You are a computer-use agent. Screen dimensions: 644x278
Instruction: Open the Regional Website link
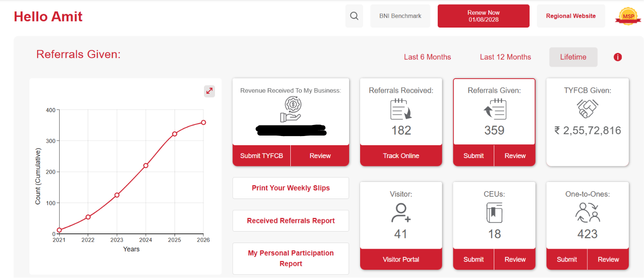pyautogui.click(x=571, y=16)
